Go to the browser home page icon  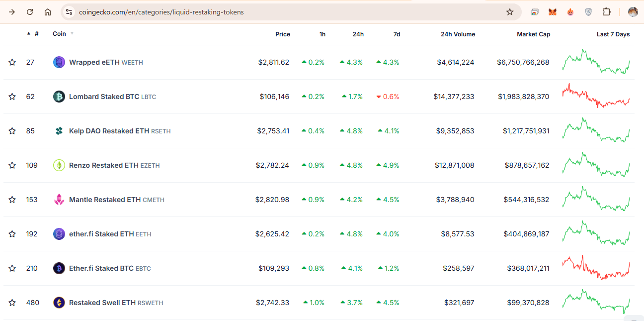pos(48,12)
